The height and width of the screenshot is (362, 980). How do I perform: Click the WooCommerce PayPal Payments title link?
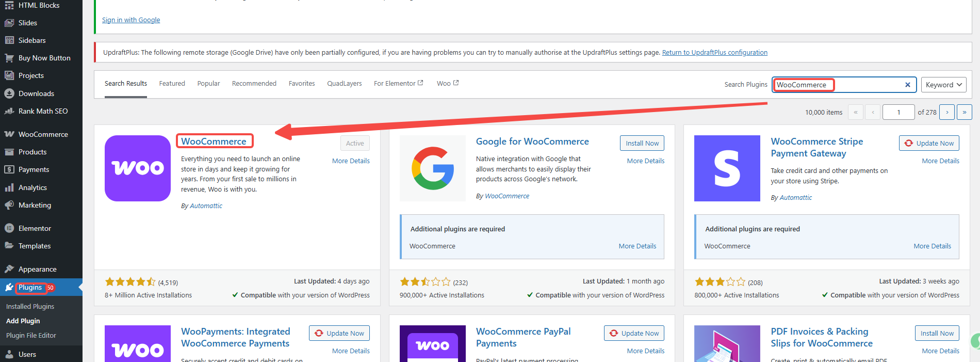point(524,337)
